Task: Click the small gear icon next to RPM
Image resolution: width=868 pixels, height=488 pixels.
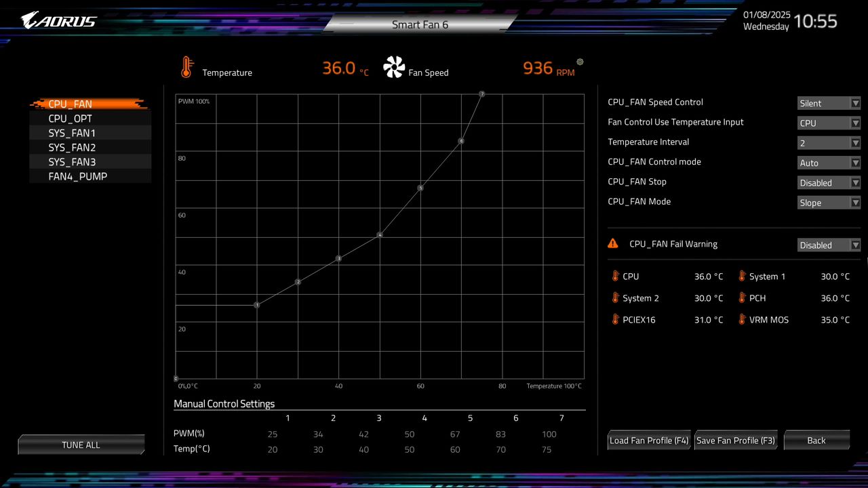Action: point(580,62)
